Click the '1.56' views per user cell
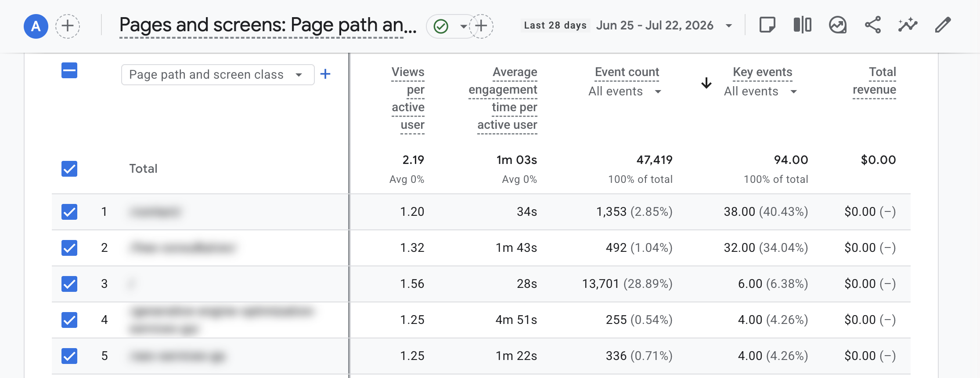 coord(412,284)
